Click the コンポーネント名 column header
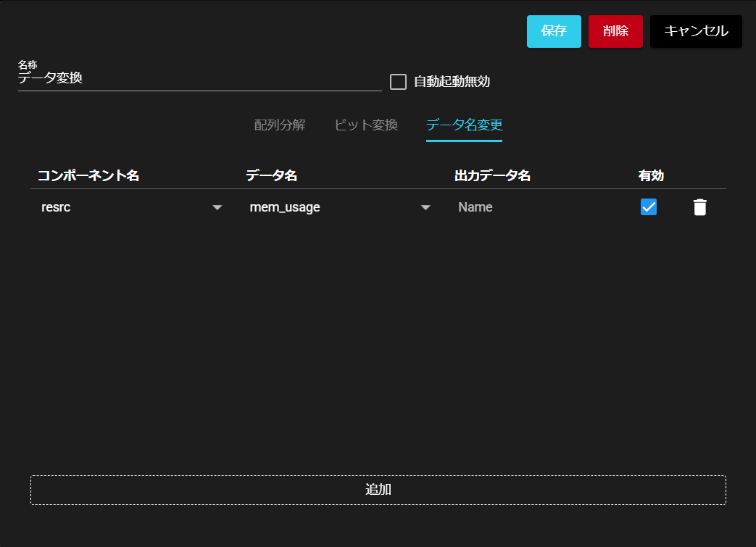Viewport: 756px width, 547px height. point(88,175)
